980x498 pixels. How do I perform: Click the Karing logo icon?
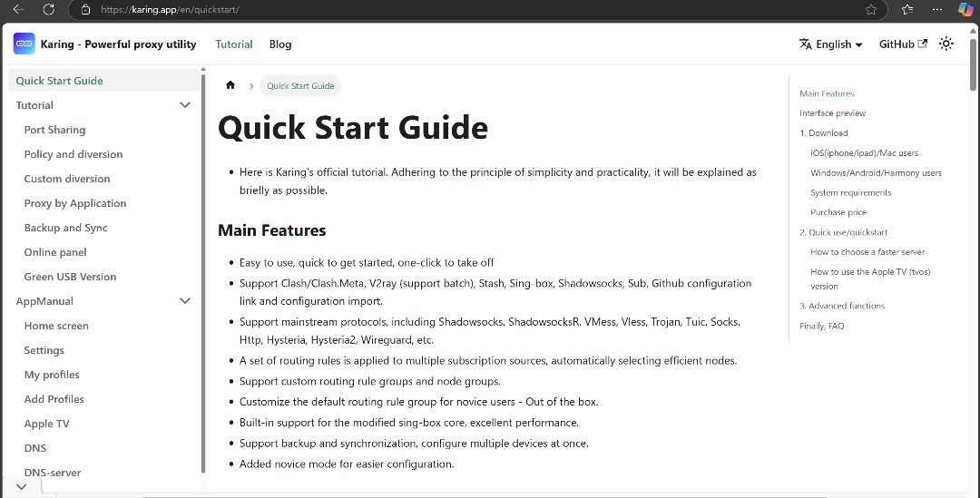24,44
